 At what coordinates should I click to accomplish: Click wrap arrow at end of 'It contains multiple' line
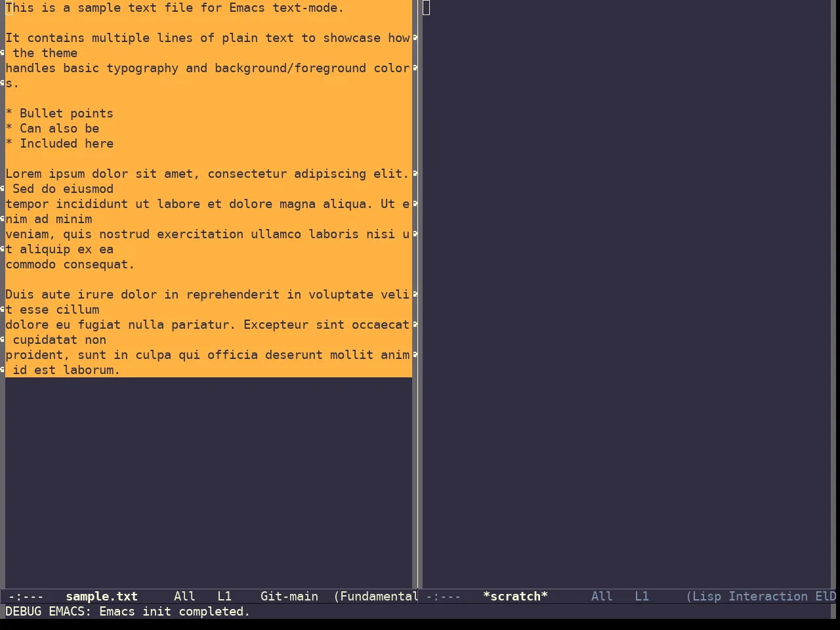point(415,38)
